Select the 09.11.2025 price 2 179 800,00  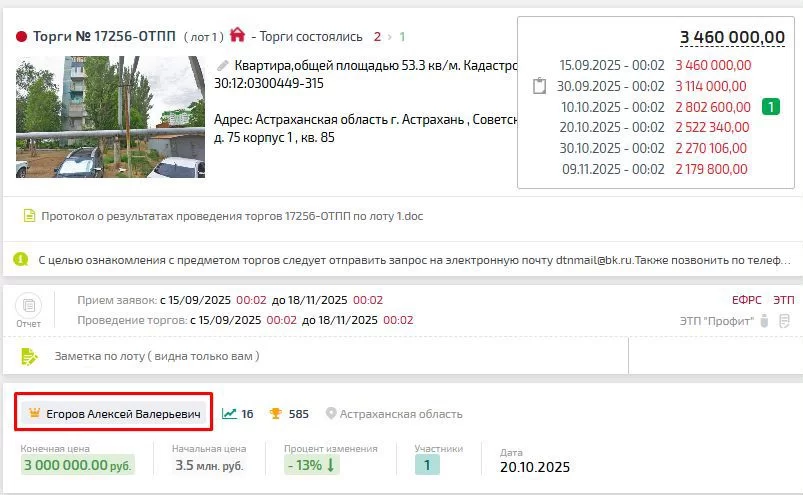click(x=711, y=169)
